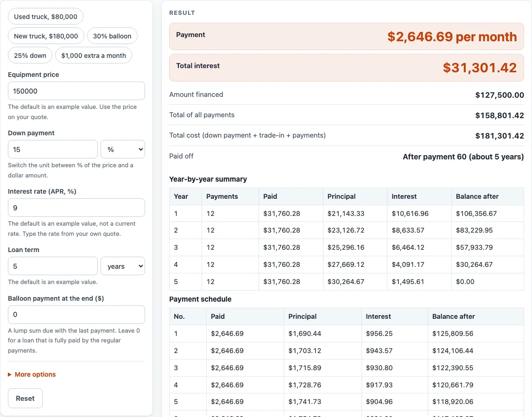Click year 1 balance $106,356.67 cell
Screen dimensions: 532x417
point(488,214)
